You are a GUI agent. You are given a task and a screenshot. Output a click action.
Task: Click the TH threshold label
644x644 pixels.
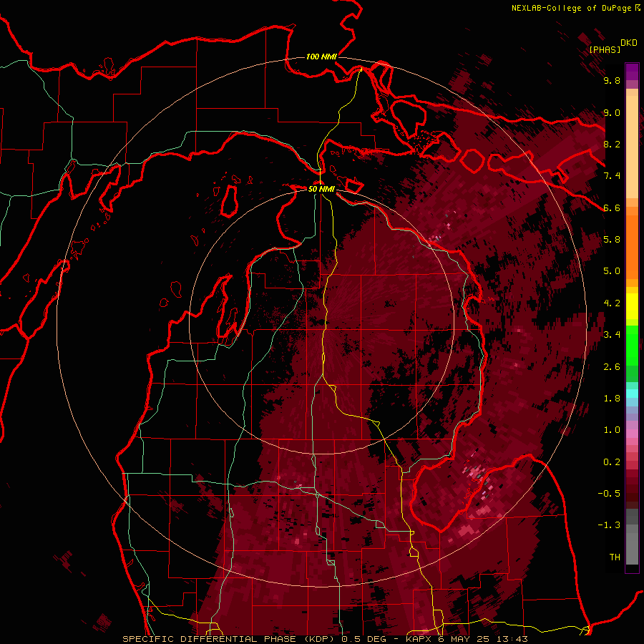coord(615,557)
